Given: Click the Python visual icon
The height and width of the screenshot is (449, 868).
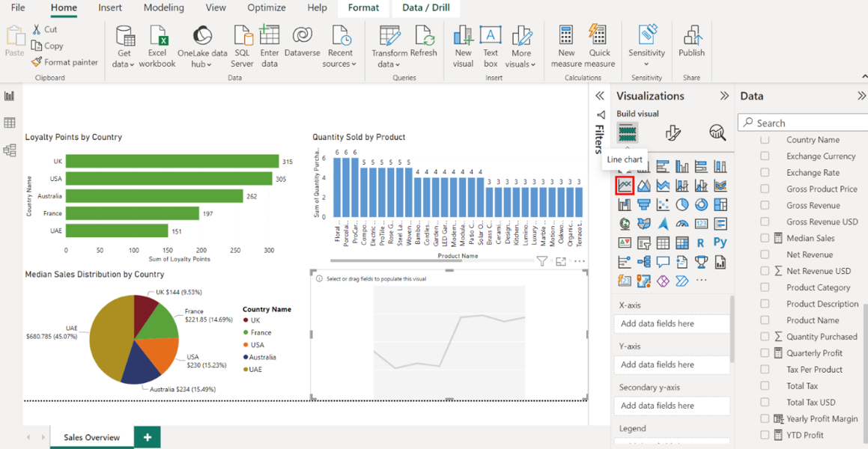Looking at the screenshot, I should coord(720,242).
